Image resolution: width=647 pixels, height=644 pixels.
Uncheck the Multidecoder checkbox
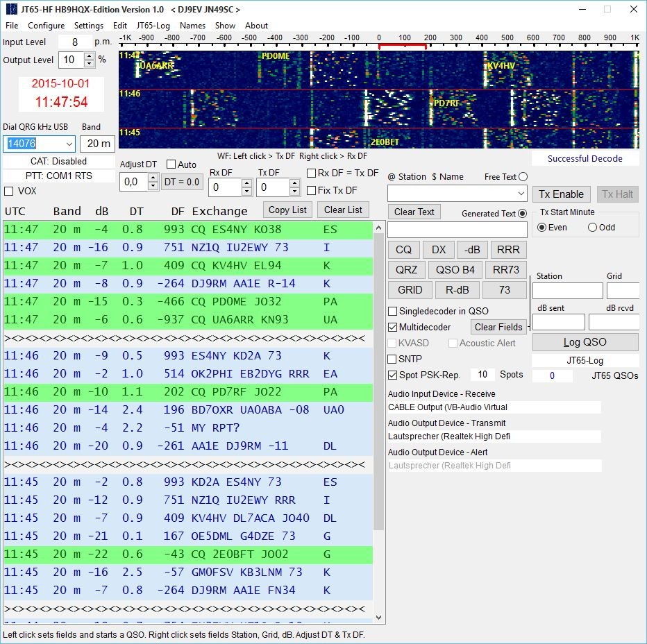click(x=393, y=327)
